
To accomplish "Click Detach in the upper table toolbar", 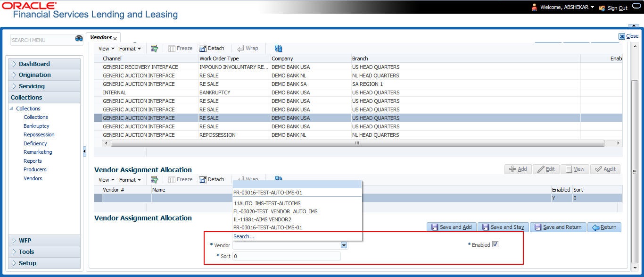I will [212, 48].
